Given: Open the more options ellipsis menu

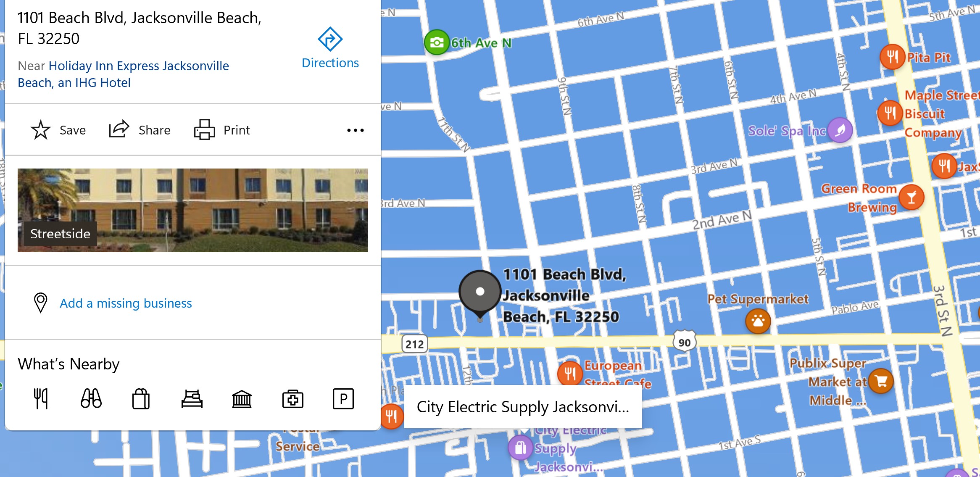Looking at the screenshot, I should pyautogui.click(x=356, y=130).
